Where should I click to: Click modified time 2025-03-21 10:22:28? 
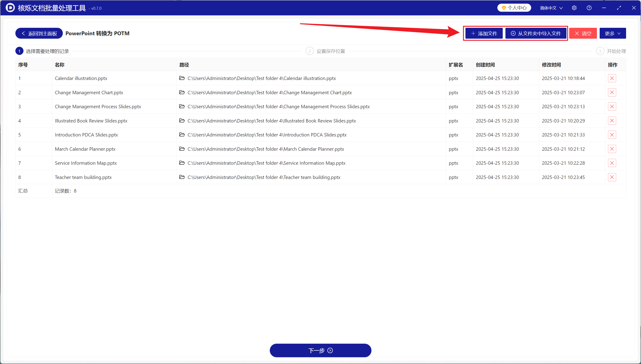coord(563,163)
